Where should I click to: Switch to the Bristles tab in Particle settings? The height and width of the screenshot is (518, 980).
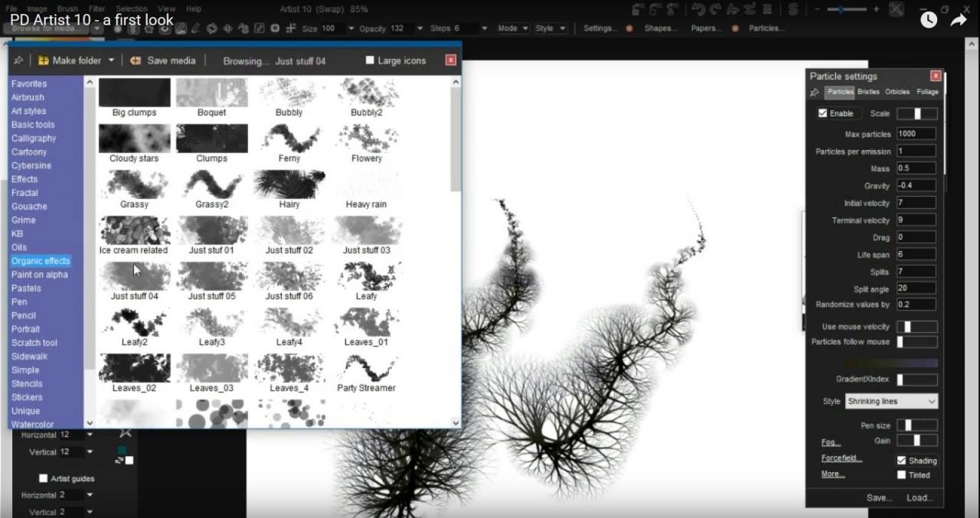pyautogui.click(x=868, y=91)
